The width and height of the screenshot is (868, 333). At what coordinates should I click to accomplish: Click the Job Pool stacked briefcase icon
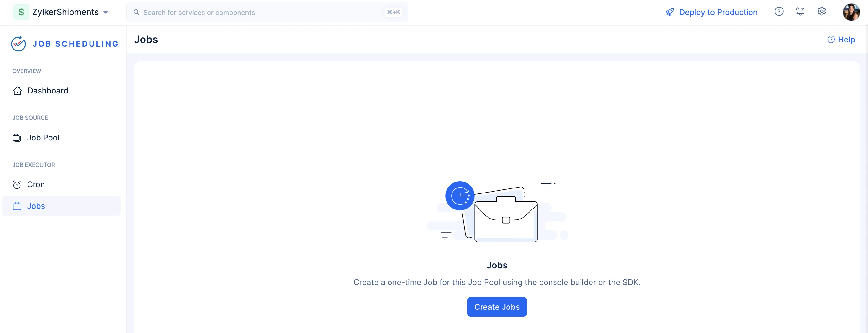click(17, 138)
